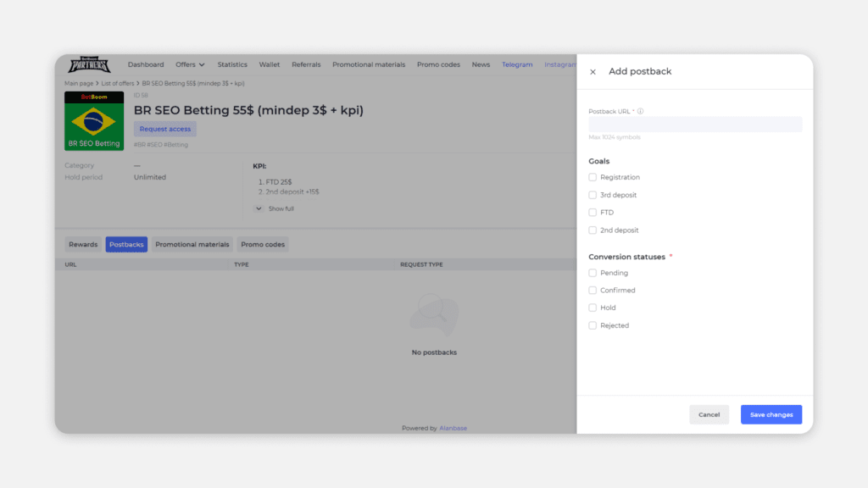868x488 pixels.
Task: Click the REQUEST TYPE column header
Action: (x=421, y=264)
